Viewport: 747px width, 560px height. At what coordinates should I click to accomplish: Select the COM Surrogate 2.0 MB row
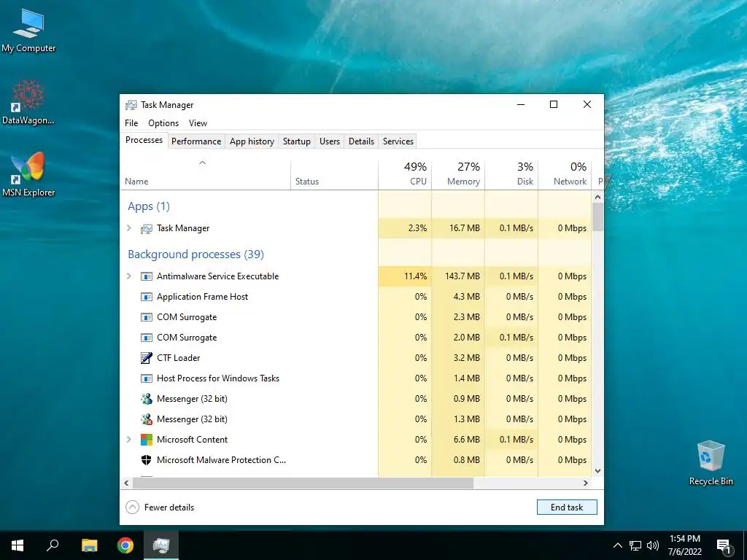356,338
